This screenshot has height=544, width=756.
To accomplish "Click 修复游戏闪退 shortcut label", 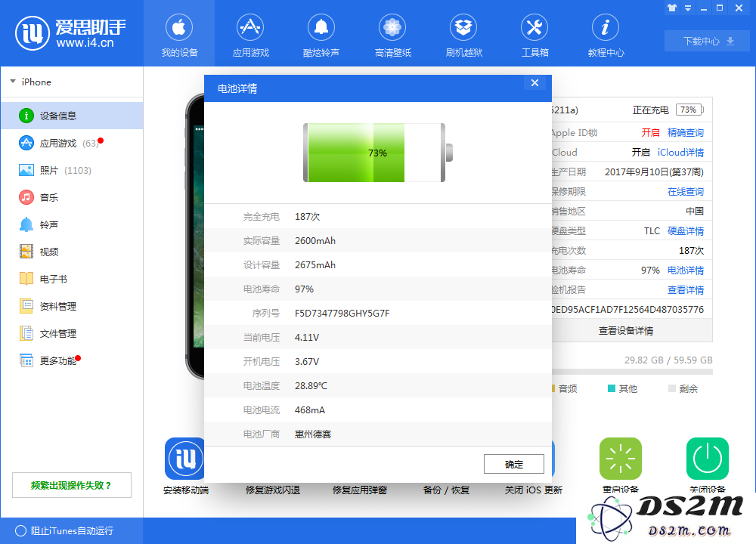I will [x=273, y=490].
